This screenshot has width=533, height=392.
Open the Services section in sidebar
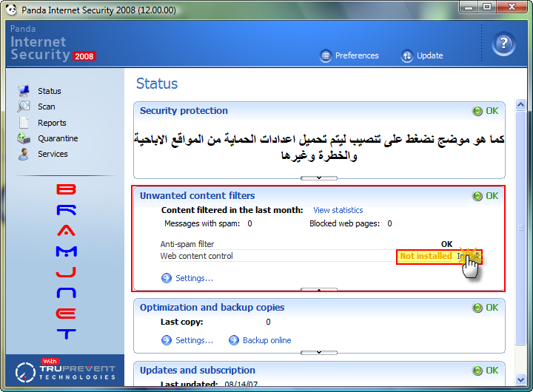(53, 154)
